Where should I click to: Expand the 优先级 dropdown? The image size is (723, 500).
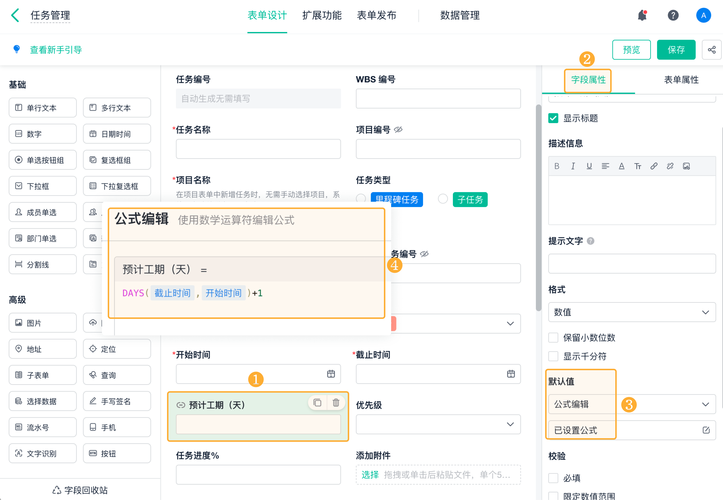coord(438,424)
